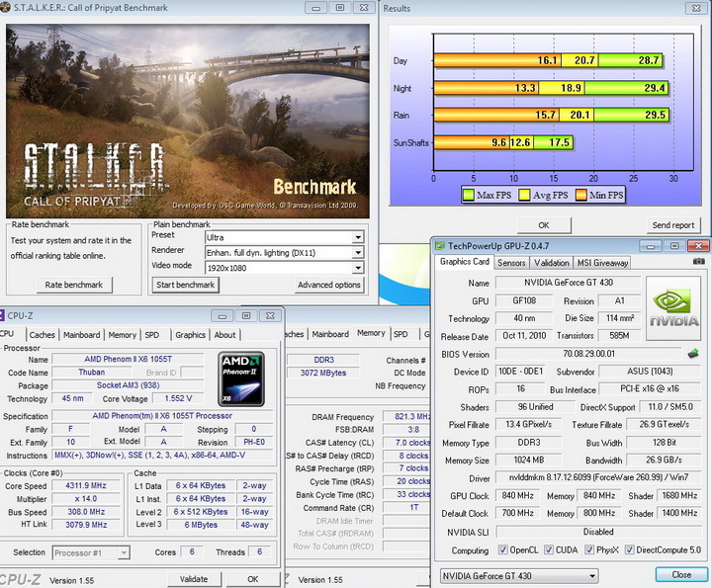Click the Core Speed value 4311.9 MHz
712x588 pixels.
(x=86, y=485)
